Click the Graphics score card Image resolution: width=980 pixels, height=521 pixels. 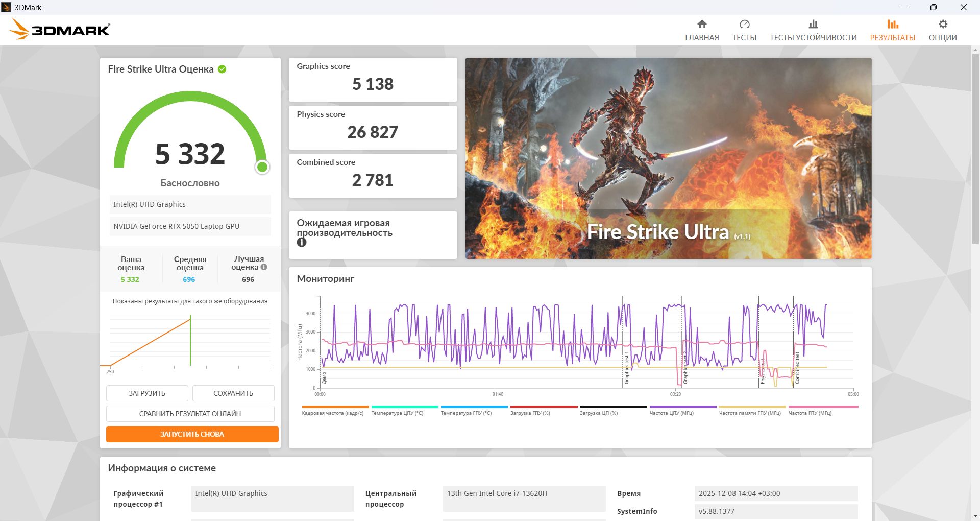(373, 80)
